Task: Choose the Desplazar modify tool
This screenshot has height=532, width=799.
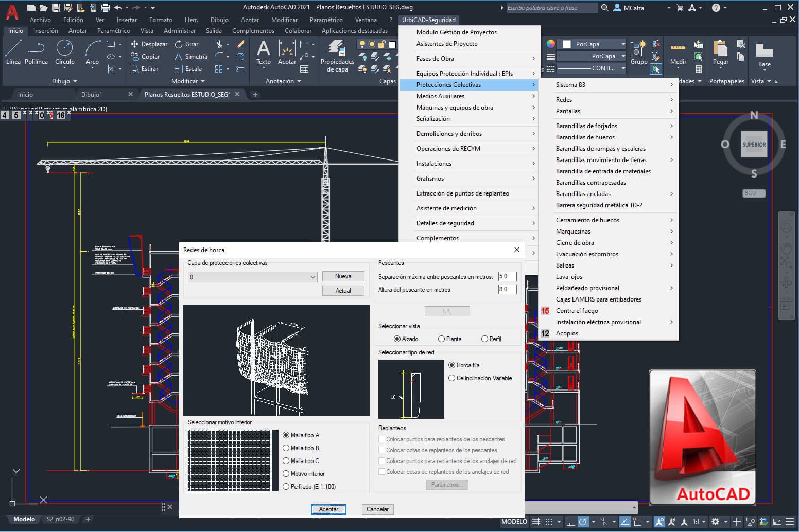Action: 149,44
